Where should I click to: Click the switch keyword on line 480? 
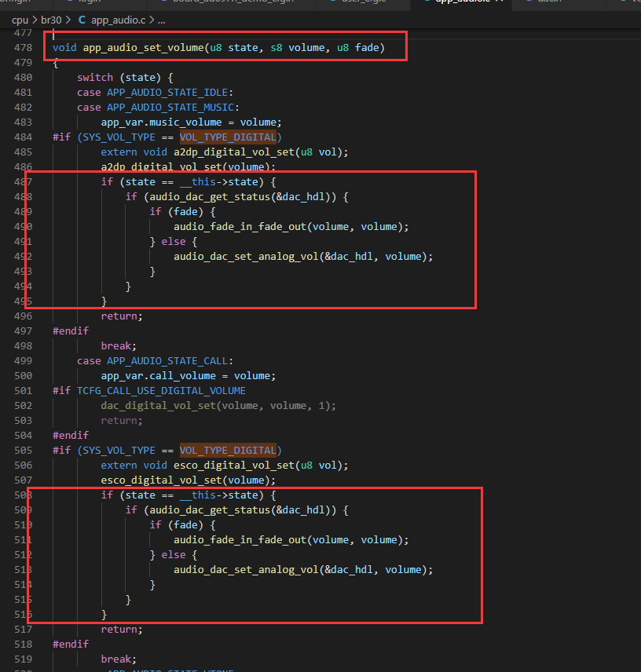coord(95,78)
